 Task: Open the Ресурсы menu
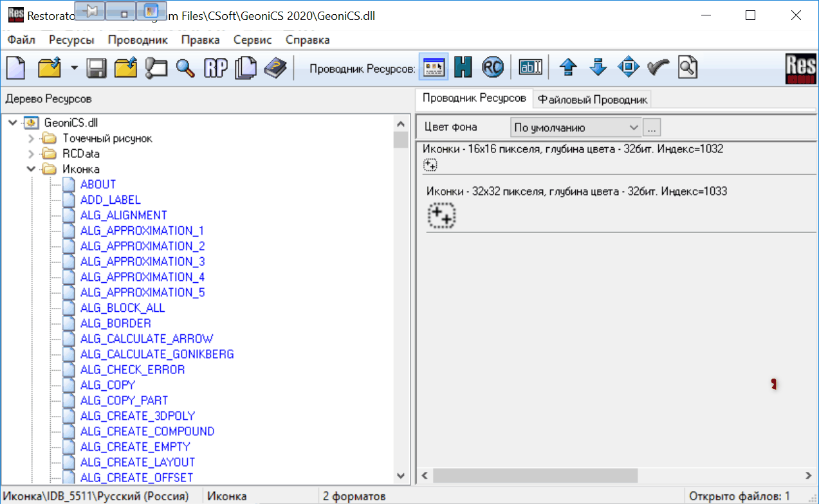[x=71, y=40]
